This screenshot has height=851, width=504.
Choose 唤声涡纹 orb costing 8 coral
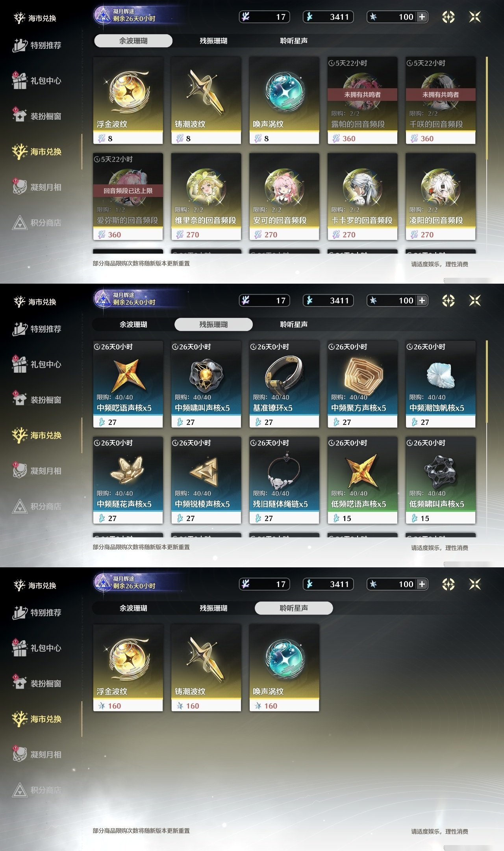point(284,100)
